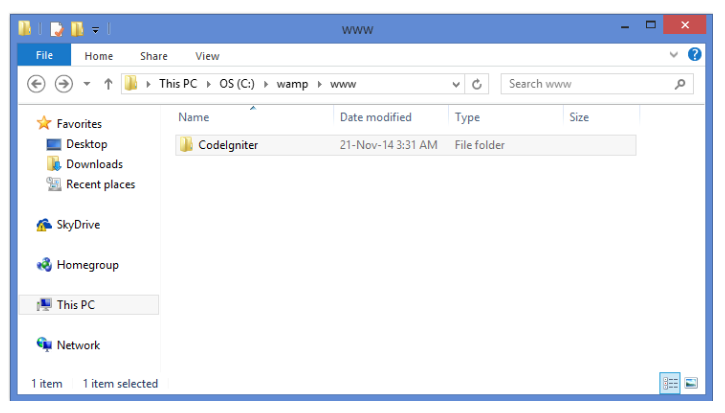Screen dimensions: 725x413
Task: Open recent locations dropdown arrow
Action: (86, 84)
